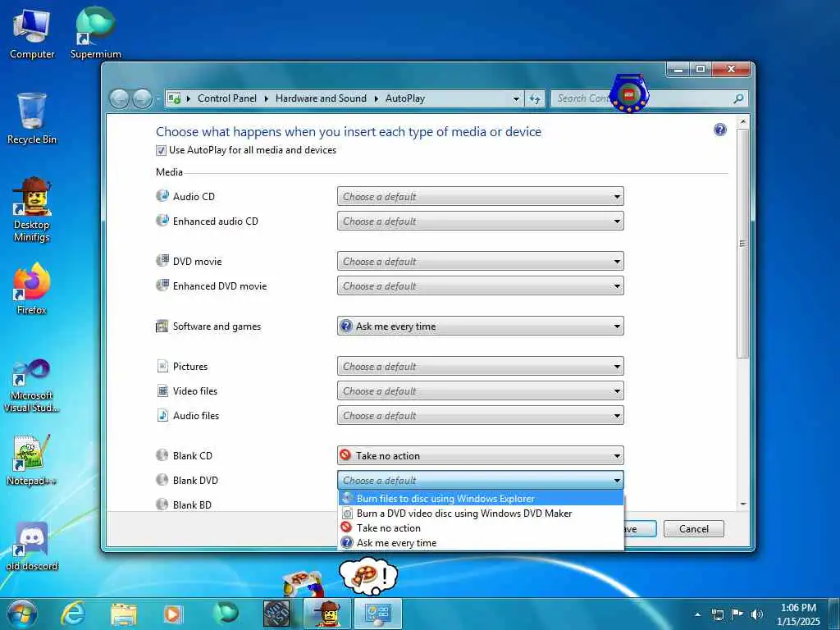Open the Enhanced DVD movie dropdown
The height and width of the screenshot is (630, 840).
pyautogui.click(x=481, y=286)
